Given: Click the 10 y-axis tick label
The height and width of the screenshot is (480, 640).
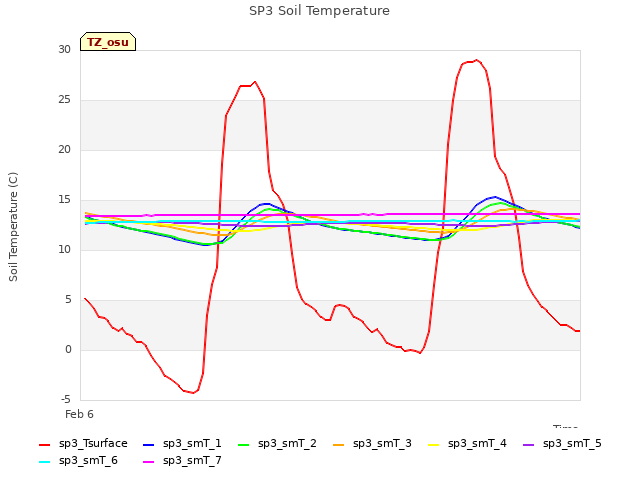Looking at the screenshot, I should click(64, 249).
